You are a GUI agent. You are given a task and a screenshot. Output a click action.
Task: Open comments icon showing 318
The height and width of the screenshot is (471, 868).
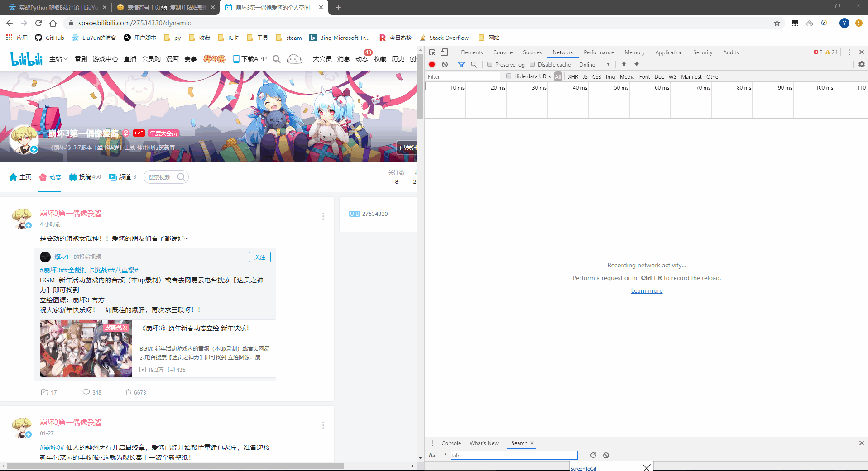(86, 392)
